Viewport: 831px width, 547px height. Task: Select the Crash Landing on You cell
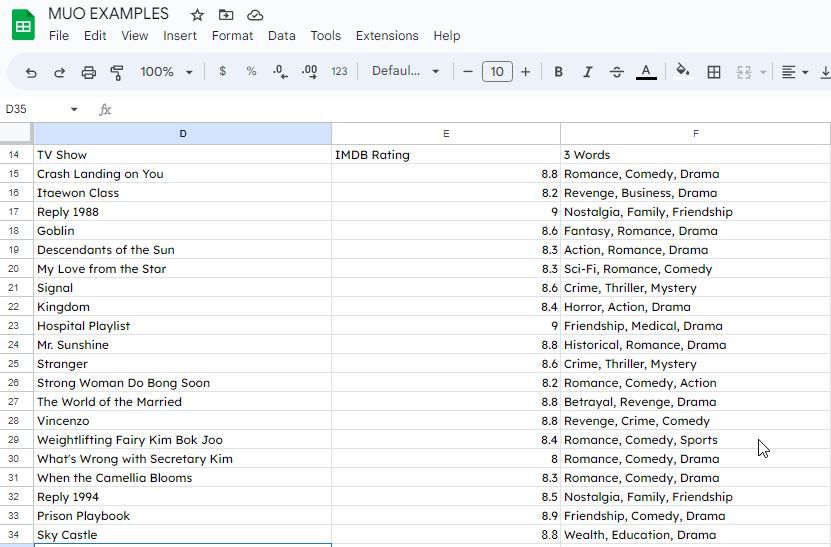pyautogui.click(x=183, y=174)
